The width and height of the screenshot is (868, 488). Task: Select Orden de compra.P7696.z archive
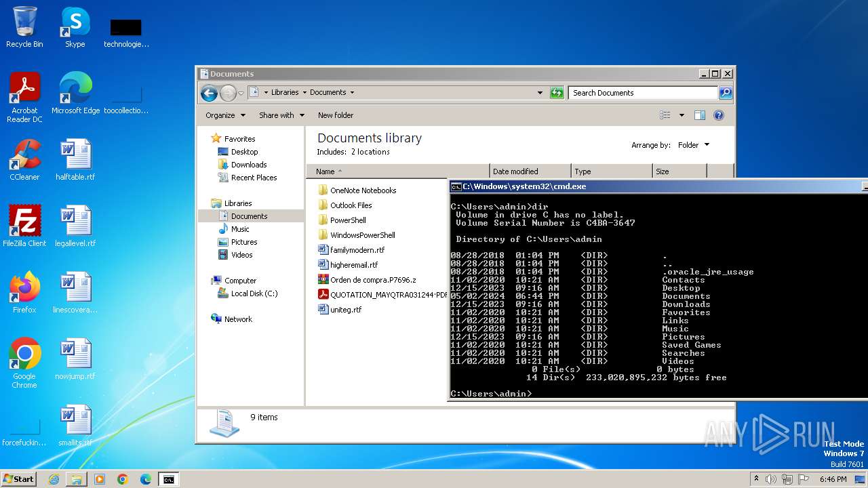367,280
